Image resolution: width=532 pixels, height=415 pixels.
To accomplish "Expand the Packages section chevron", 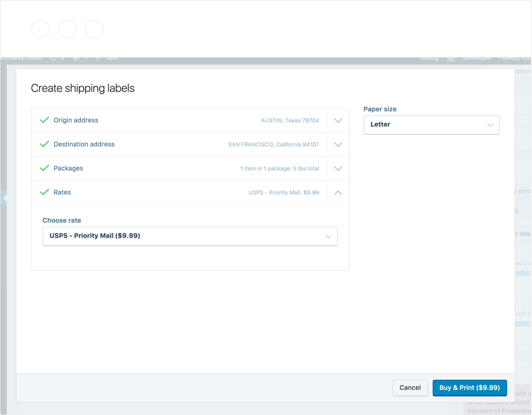I will (338, 169).
